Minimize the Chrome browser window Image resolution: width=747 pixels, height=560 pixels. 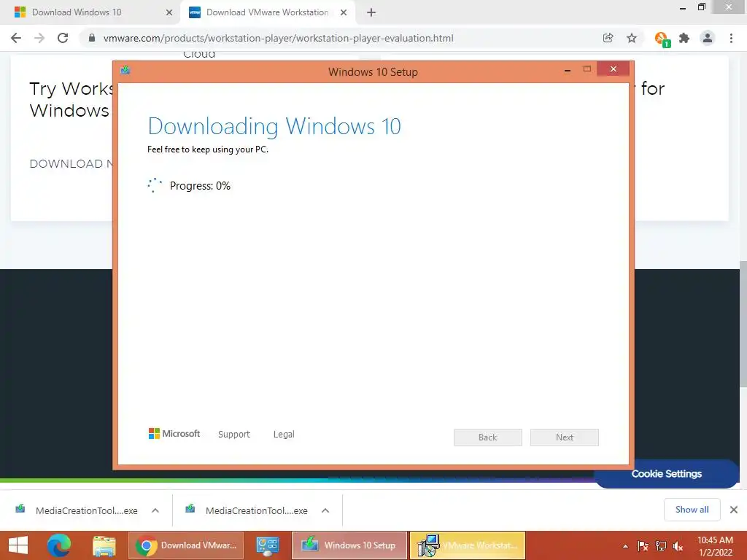[683, 7]
